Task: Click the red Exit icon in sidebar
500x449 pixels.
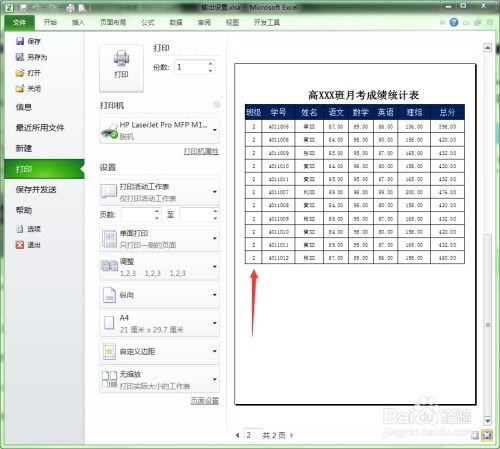Action: [20, 245]
